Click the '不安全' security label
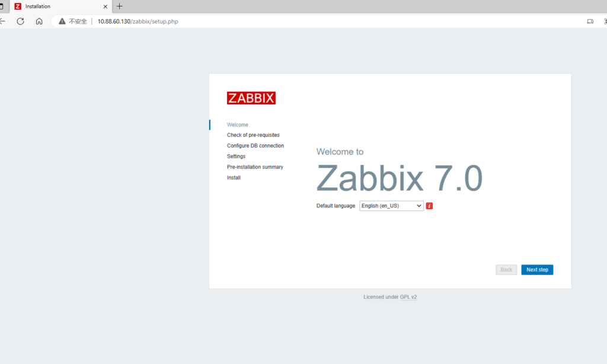This screenshot has height=364, width=607. coord(78,21)
